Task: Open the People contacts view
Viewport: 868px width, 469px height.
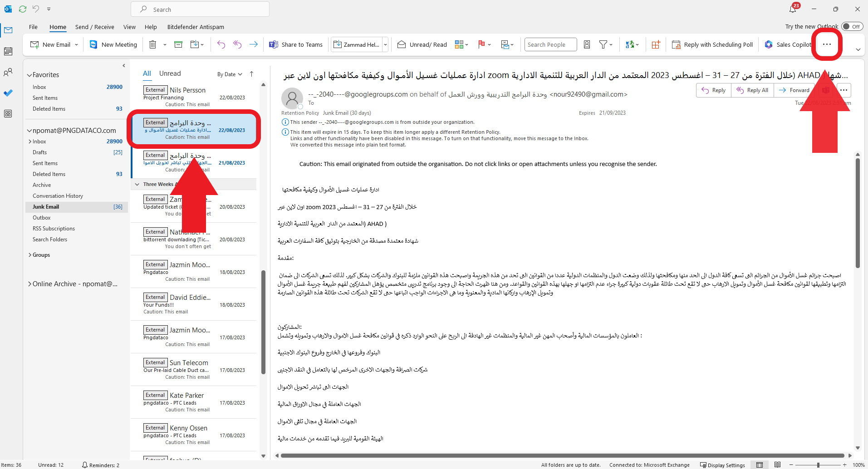Action: pos(8,72)
